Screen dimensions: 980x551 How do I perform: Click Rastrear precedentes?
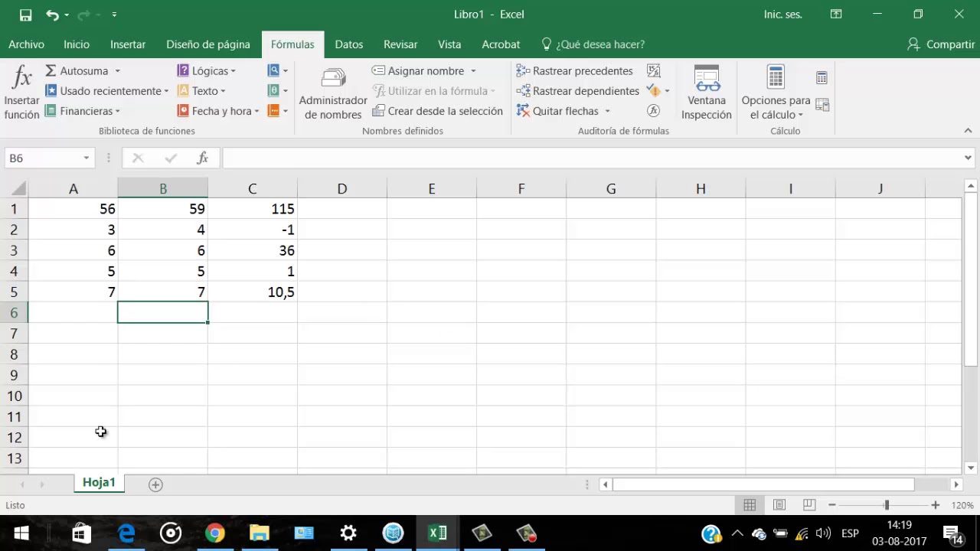pyautogui.click(x=575, y=70)
